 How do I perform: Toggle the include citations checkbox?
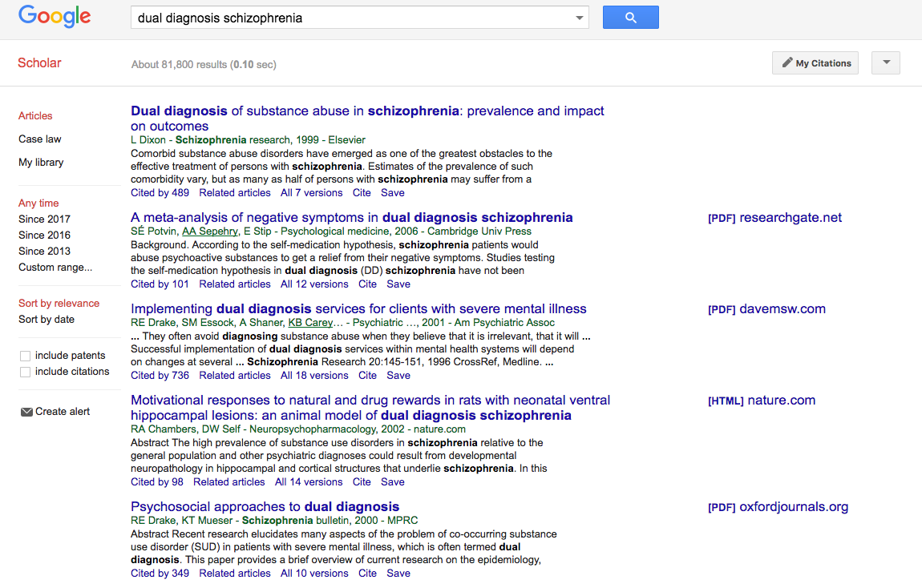click(26, 372)
